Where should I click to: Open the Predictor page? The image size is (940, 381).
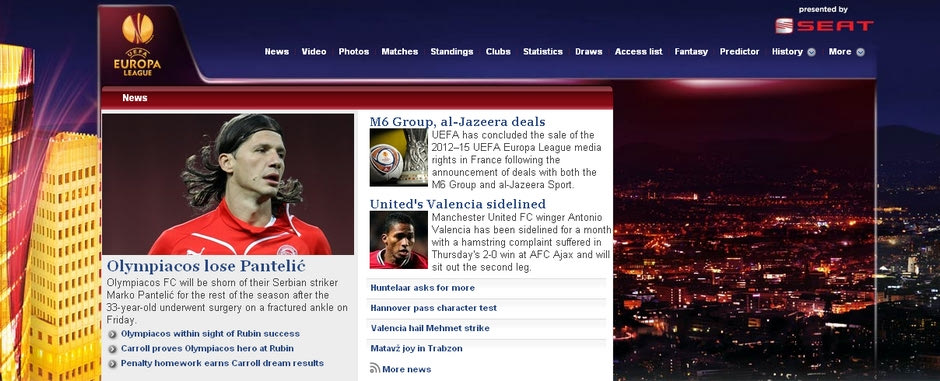coord(740,52)
